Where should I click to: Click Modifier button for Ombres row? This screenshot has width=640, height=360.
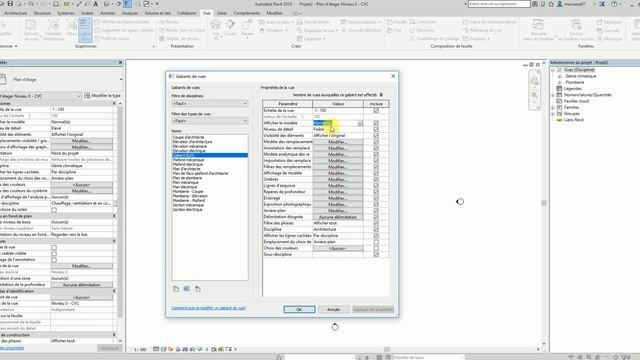click(x=338, y=179)
